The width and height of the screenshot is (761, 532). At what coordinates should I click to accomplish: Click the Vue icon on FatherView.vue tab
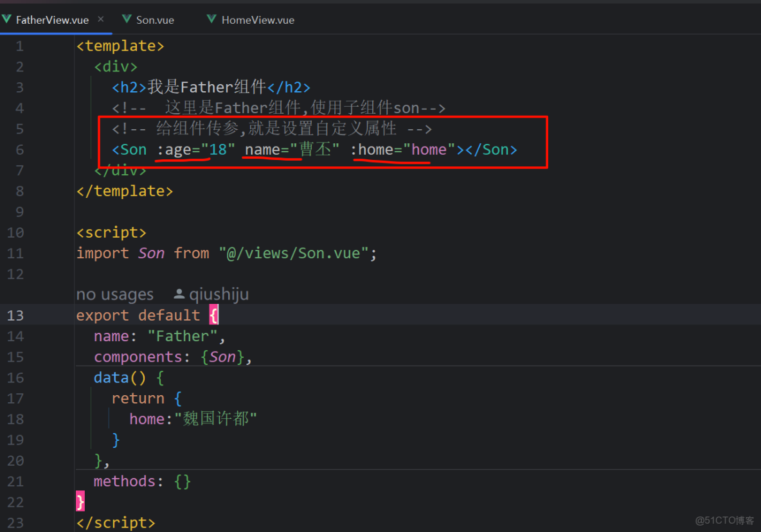click(7, 19)
